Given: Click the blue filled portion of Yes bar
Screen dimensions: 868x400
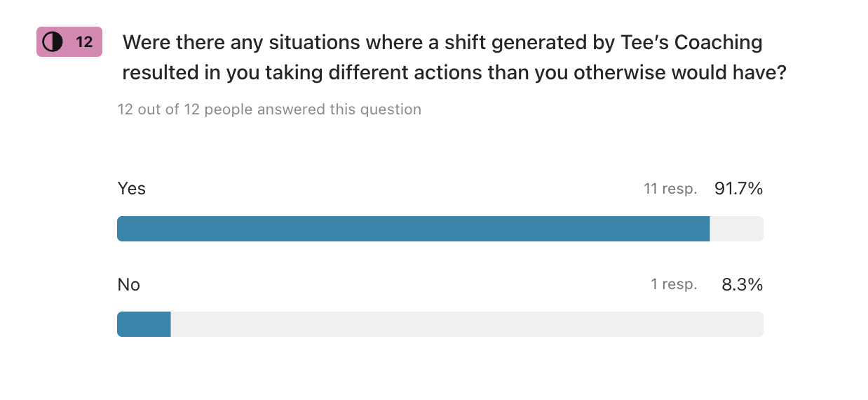Looking at the screenshot, I should click(413, 229).
